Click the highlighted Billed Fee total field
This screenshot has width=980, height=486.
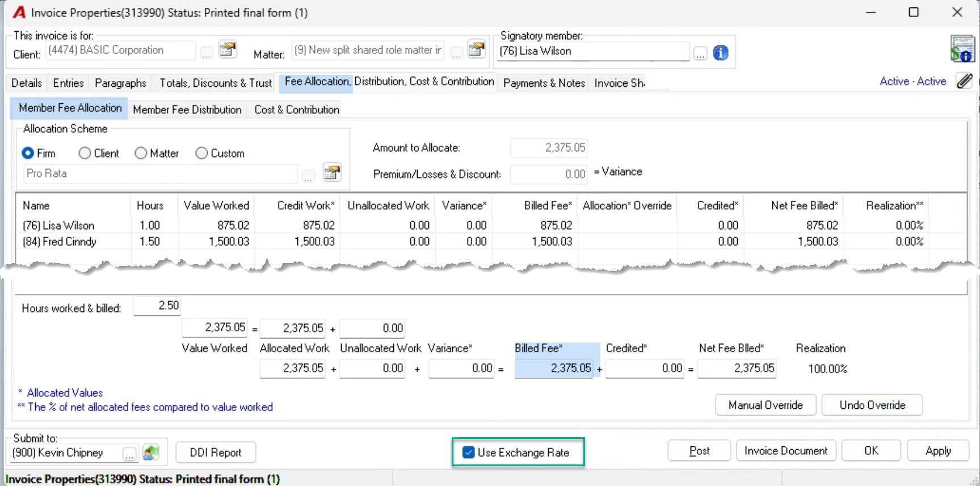click(554, 368)
